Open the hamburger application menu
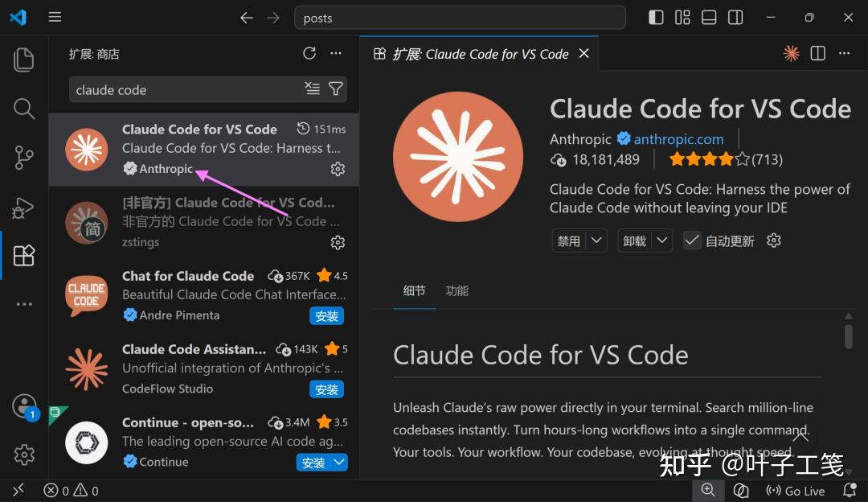The width and height of the screenshot is (868, 502). (x=55, y=17)
